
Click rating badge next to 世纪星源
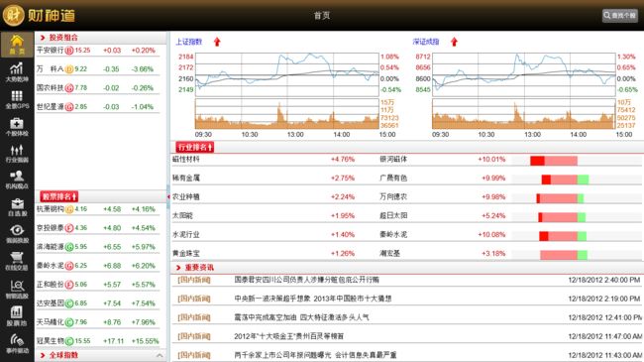pos(69,107)
